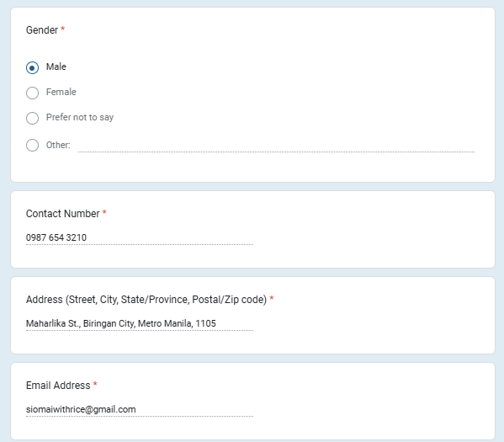The width and height of the screenshot is (504, 442).
Task: Click the Email Address input field
Action: click(140, 409)
